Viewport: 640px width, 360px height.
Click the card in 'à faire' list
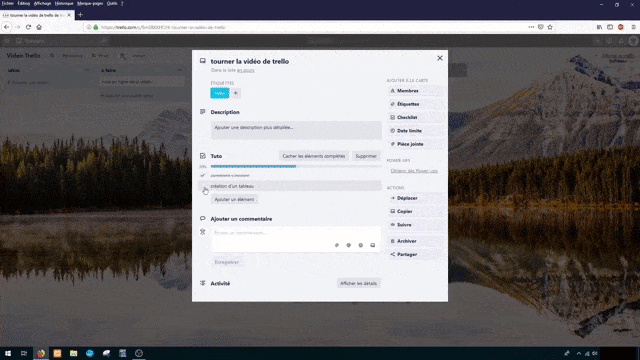click(x=142, y=82)
